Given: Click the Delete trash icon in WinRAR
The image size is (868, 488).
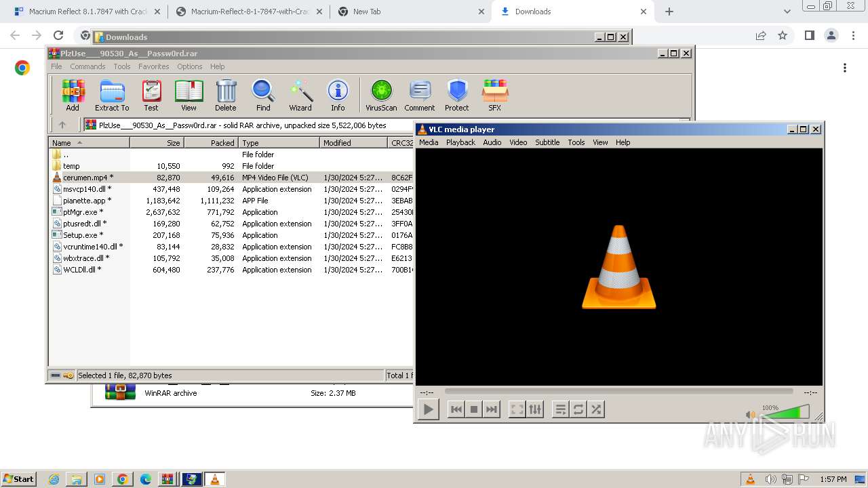Looking at the screenshot, I should point(226,95).
